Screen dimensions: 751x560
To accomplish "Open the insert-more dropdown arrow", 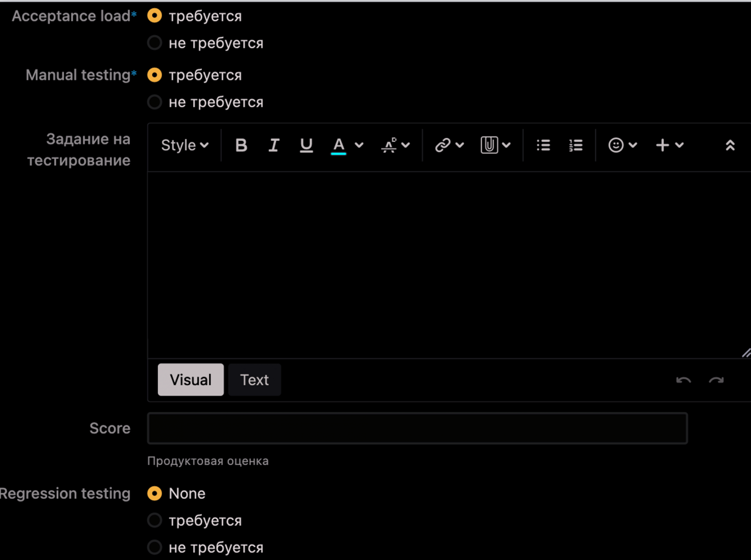I will point(679,145).
